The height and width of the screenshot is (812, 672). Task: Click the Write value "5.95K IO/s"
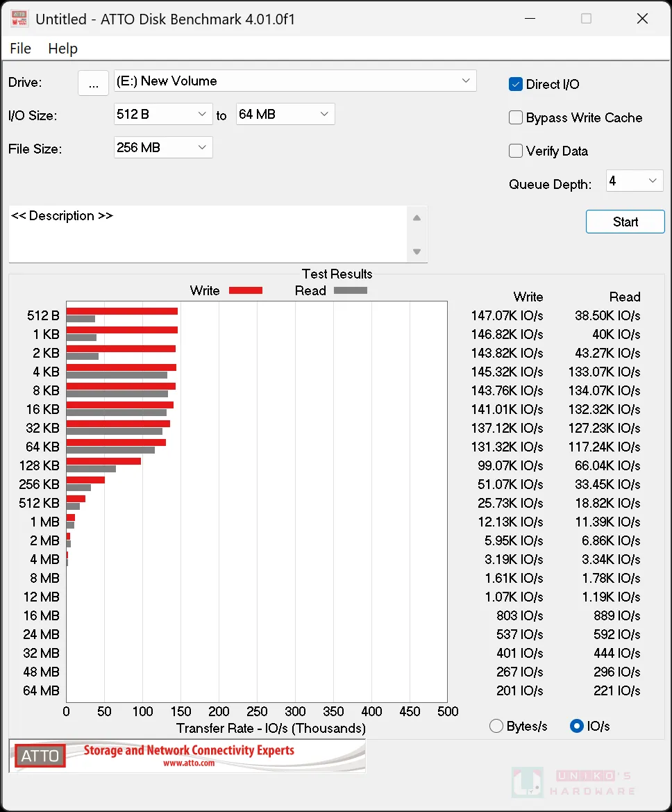514,540
